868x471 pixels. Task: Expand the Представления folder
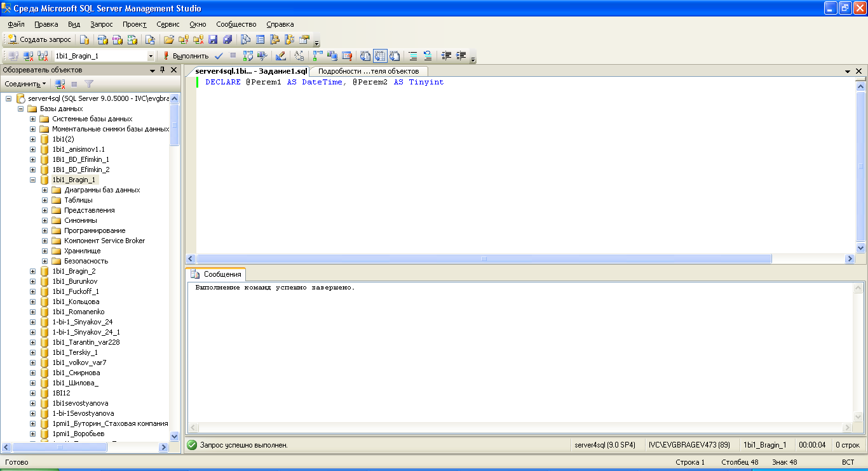point(45,210)
